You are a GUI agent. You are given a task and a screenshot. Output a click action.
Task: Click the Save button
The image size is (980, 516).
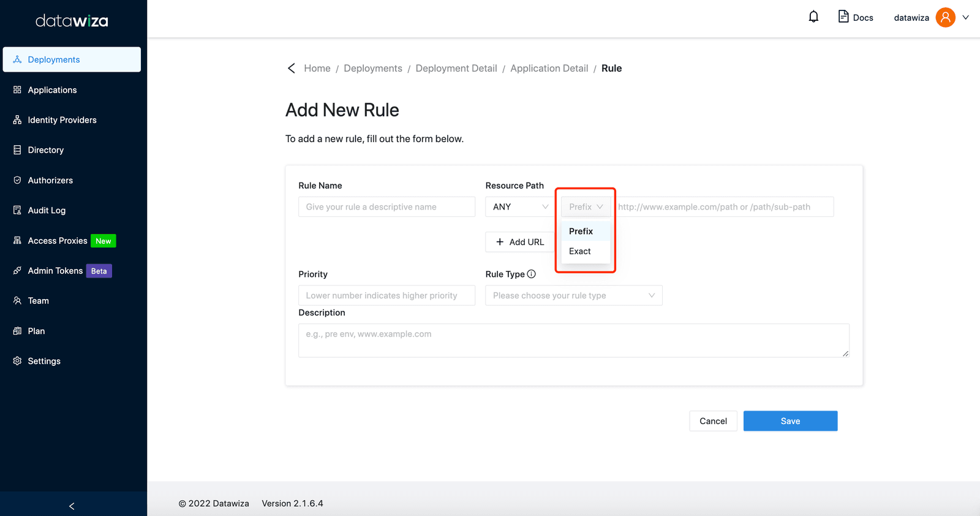pyautogui.click(x=790, y=421)
